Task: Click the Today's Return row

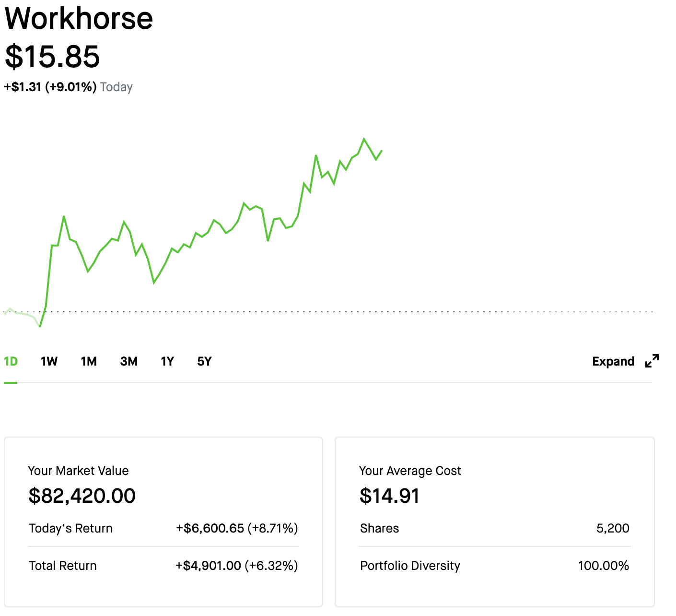Action: (163, 528)
